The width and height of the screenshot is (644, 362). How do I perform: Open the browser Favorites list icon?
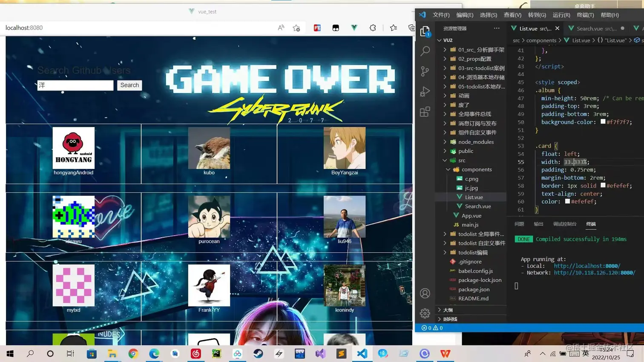pos(393,28)
